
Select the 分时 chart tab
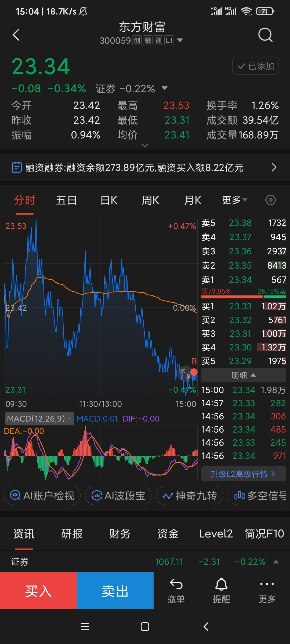pyautogui.click(x=25, y=200)
